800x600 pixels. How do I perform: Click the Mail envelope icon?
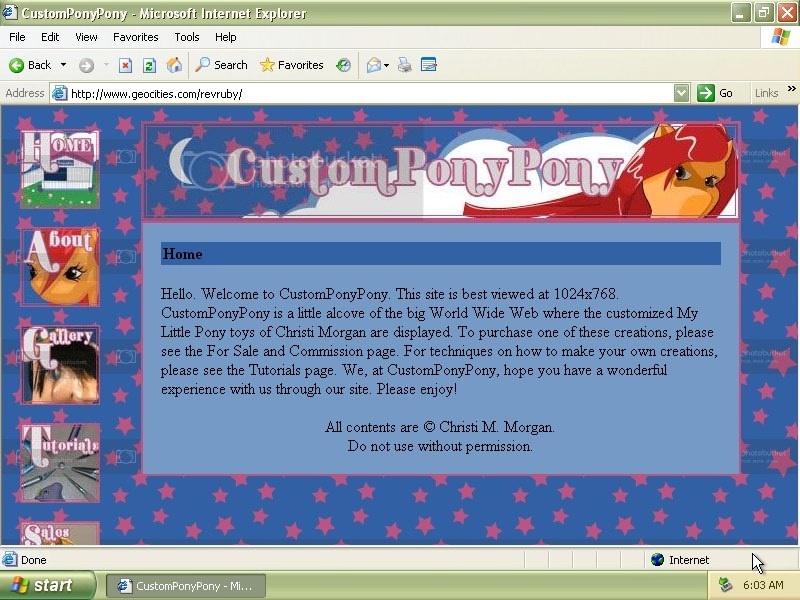pos(373,65)
